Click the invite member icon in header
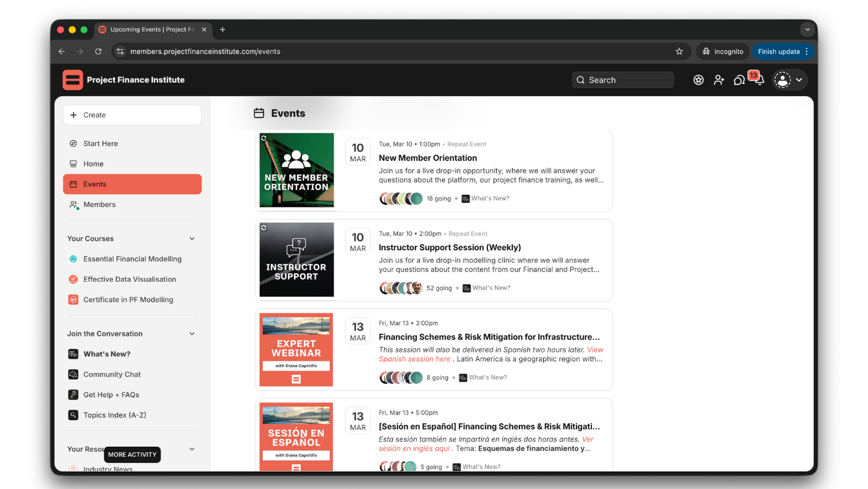Image resolution: width=868 pixels, height=489 pixels. coord(719,80)
